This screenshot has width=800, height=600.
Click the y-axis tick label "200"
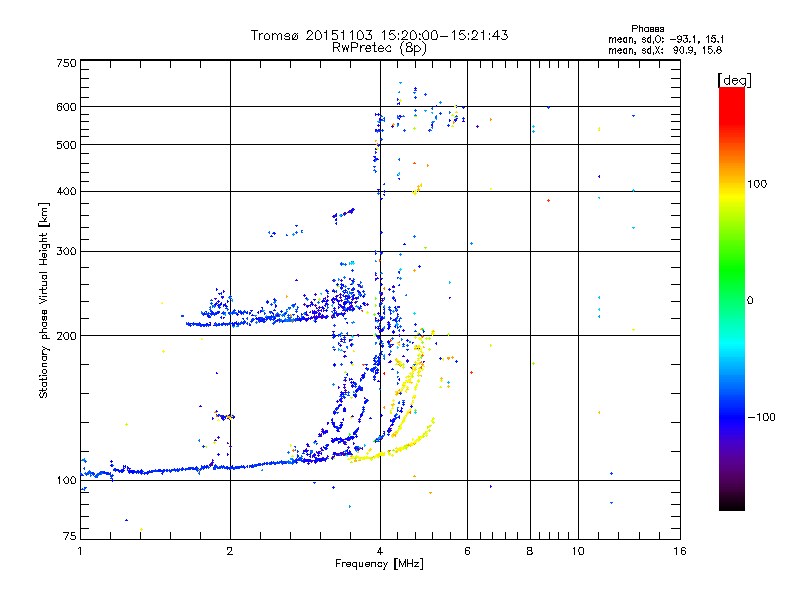point(67,336)
